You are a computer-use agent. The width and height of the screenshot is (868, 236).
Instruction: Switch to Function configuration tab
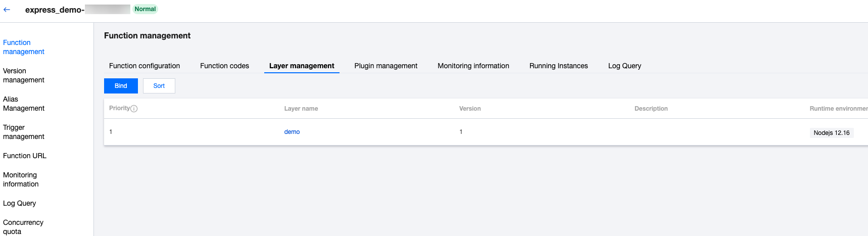coord(144,66)
